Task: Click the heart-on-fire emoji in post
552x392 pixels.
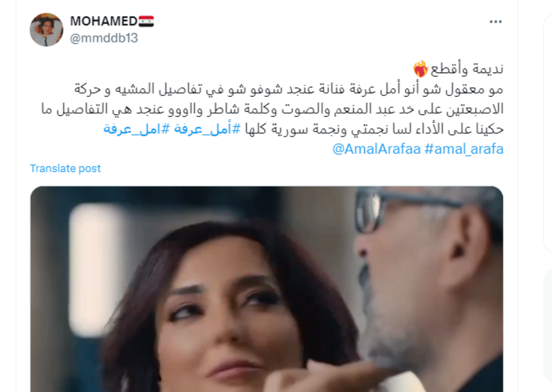Action: (x=421, y=69)
